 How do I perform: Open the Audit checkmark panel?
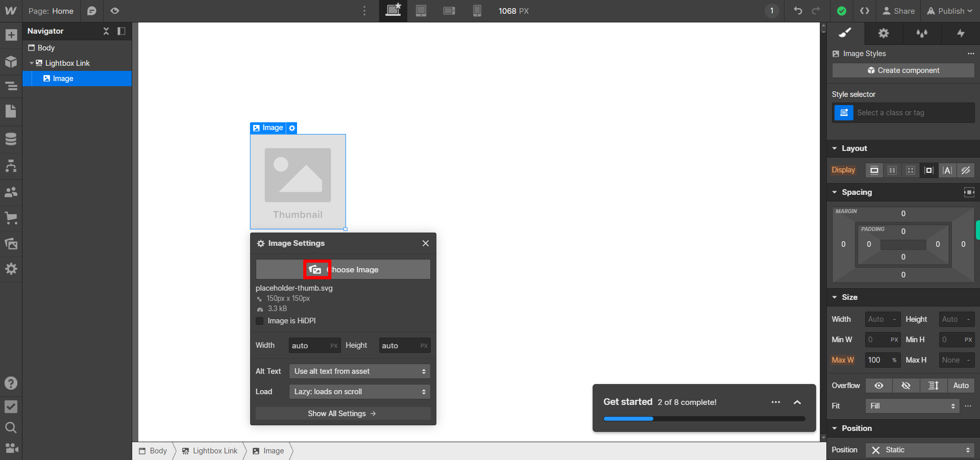point(11,406)
